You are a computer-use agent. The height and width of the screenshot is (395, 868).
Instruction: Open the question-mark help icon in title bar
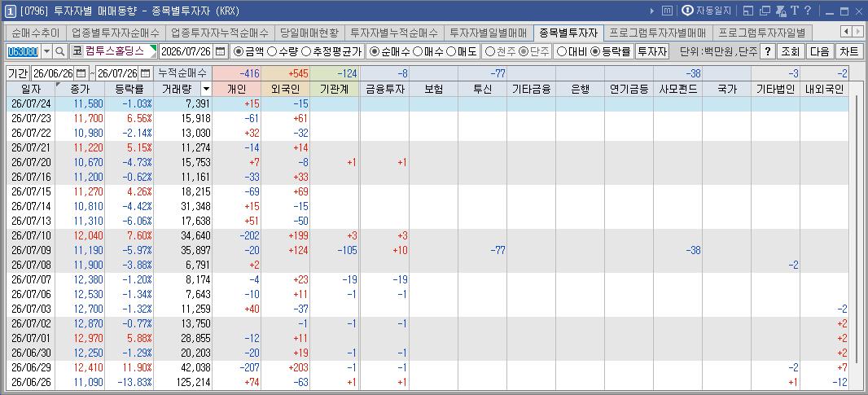coord(808,11)
